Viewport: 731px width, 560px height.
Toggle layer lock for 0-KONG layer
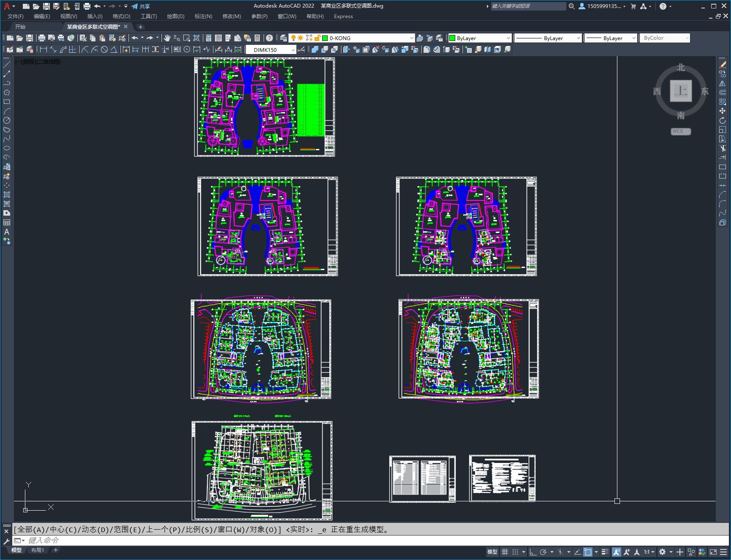pyautogui.click(x=317, y=38)
